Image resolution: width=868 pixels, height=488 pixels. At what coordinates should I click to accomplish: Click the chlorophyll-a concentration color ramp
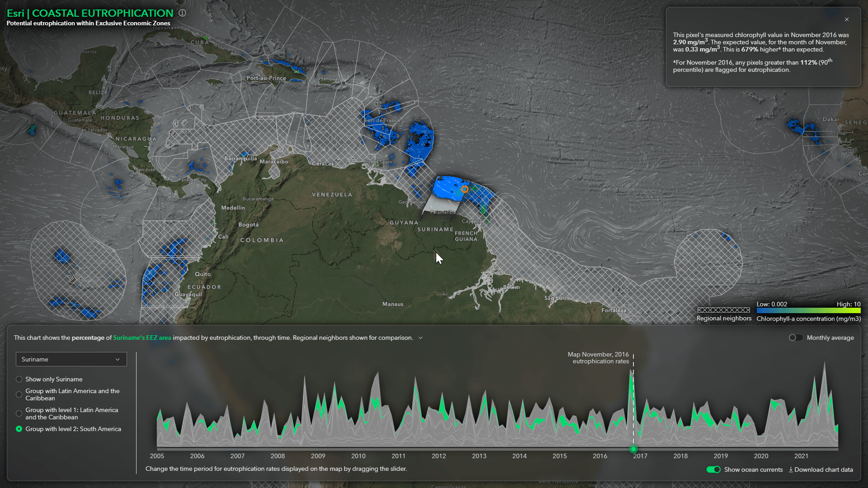tap(808, 311)
